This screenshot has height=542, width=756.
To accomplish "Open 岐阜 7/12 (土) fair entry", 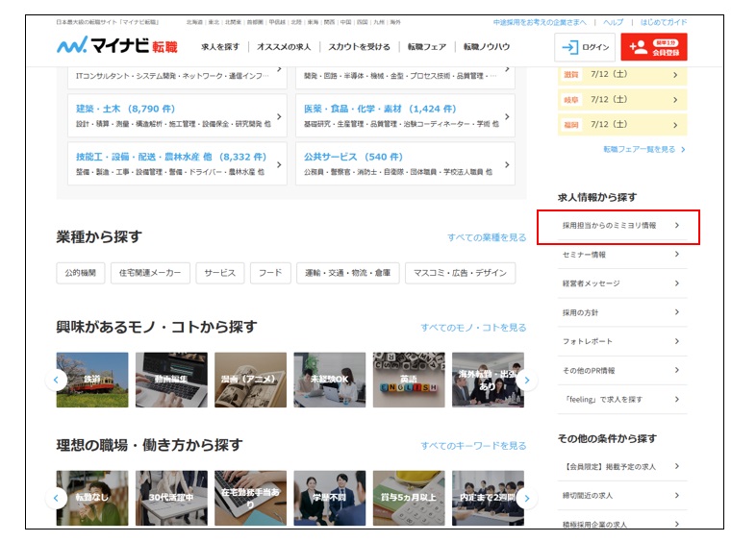I will (x=622, y=100).
